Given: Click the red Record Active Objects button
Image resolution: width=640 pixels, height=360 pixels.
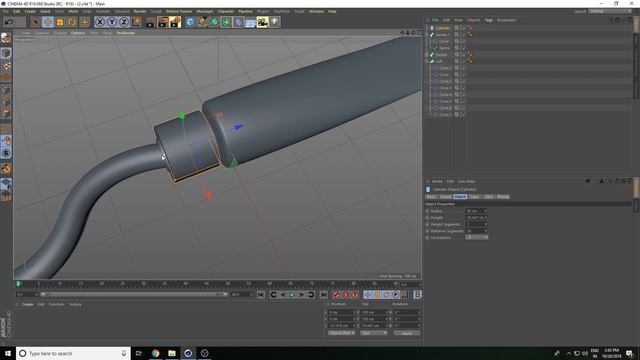Looking at the screenshot, I should (x=336, y=295).
